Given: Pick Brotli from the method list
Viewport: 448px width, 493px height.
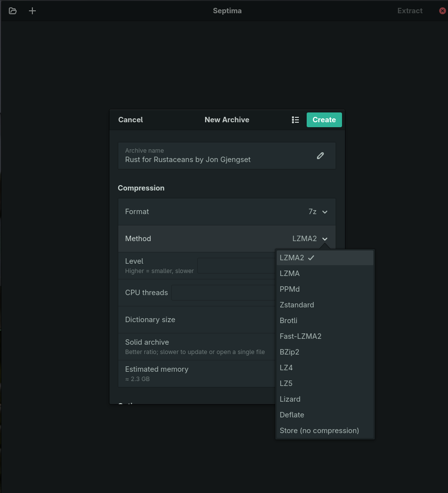Looking at the screenshot, I should 325,321.
